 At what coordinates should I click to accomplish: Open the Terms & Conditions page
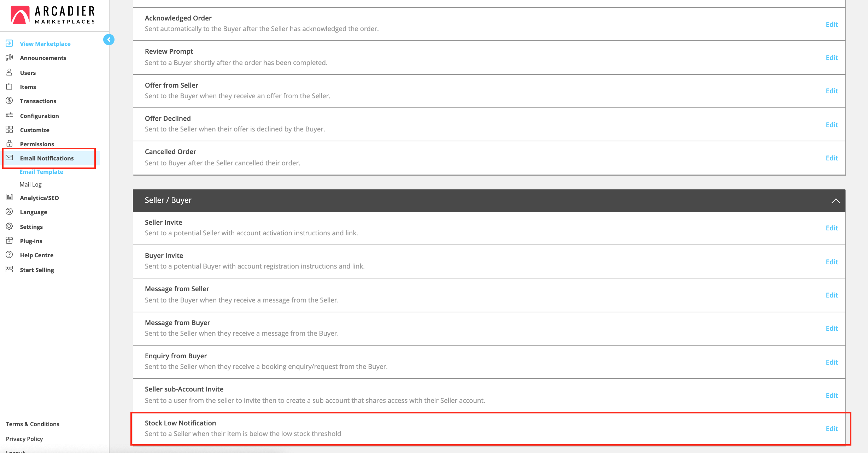click(33, 424)
